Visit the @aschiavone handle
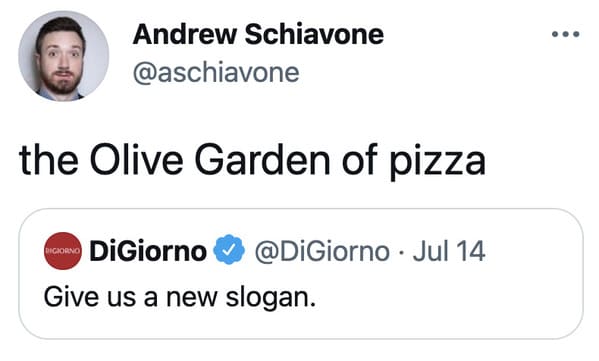The height and width of the screenshot is (361, 599). (x=216, y=73)
